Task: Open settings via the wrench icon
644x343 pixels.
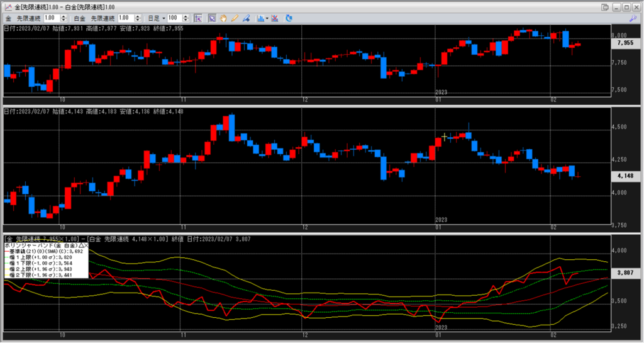Action: [x=632, y=19]
